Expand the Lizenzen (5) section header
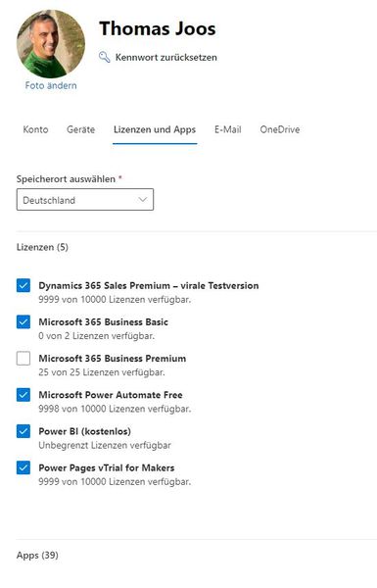This screenshot has height=588, width=377. (42, 247)
